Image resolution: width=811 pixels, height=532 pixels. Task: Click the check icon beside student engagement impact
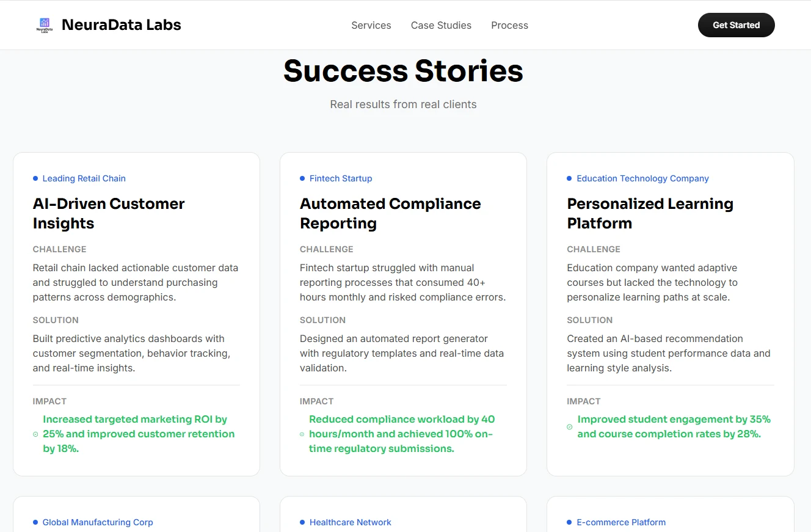point(570,427)
